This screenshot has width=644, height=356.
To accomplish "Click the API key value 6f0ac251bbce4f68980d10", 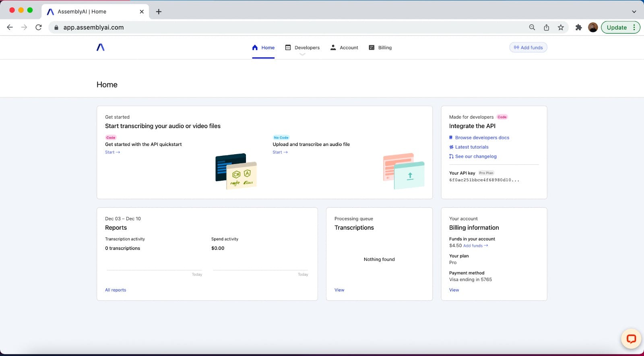I will coord(484,180).
